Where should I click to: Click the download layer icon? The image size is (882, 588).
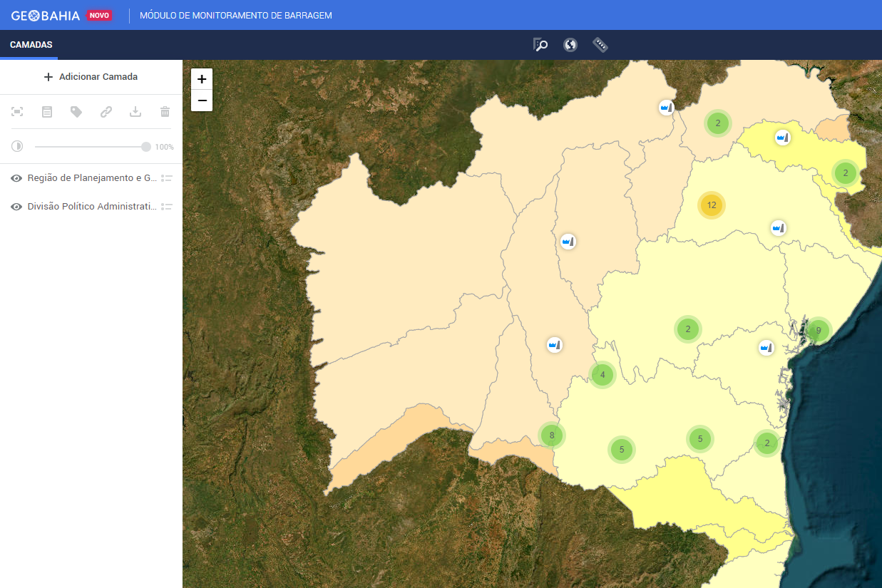click(135, 111)
